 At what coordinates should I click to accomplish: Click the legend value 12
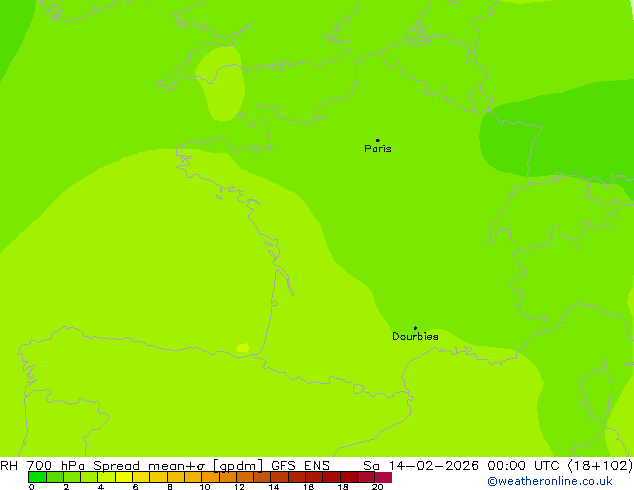(x=239, y=487)
